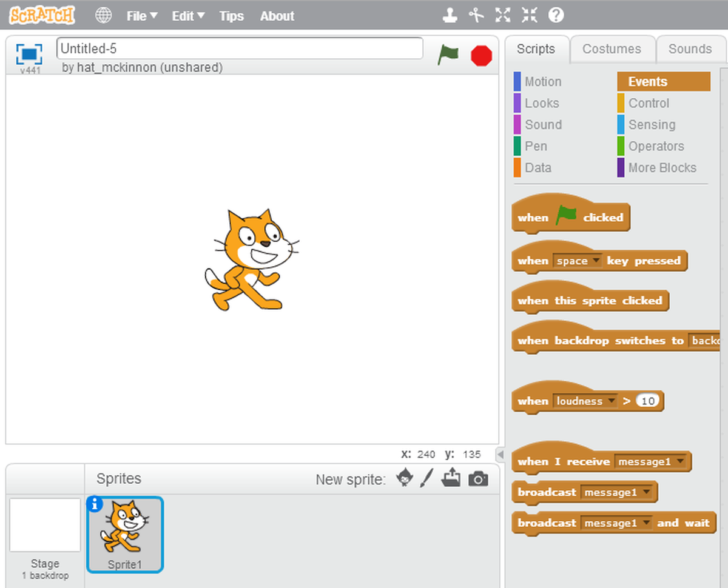Switch to the Scripts tab
Screen dimensions: 728x588
click(x=536, y=49)
